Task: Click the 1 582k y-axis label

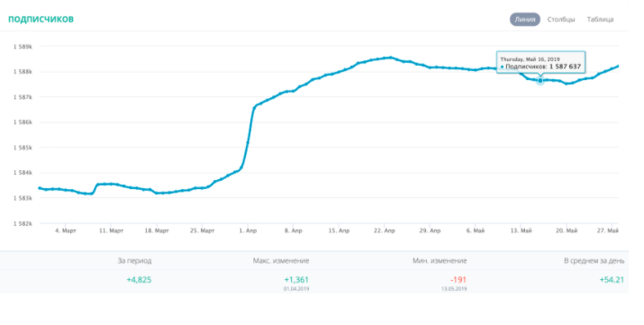Action: (x=23, y=223)
